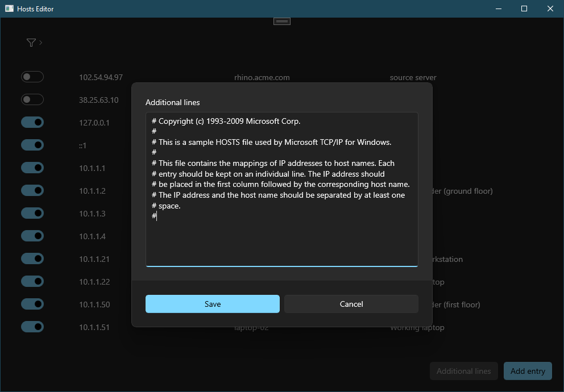Close the Hosts Editor window
This screenshot has height=392, width=564.
(x=550, y=9)
